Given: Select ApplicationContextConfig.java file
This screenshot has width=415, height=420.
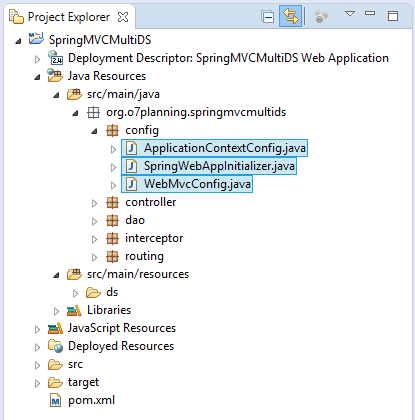Looking at the screenshot, I should coord(215,148).
